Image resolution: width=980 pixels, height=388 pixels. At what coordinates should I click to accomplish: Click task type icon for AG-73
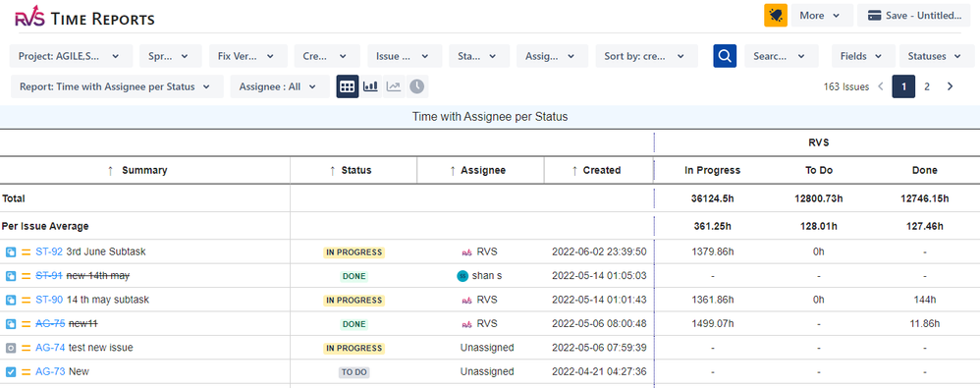(11, 372)
